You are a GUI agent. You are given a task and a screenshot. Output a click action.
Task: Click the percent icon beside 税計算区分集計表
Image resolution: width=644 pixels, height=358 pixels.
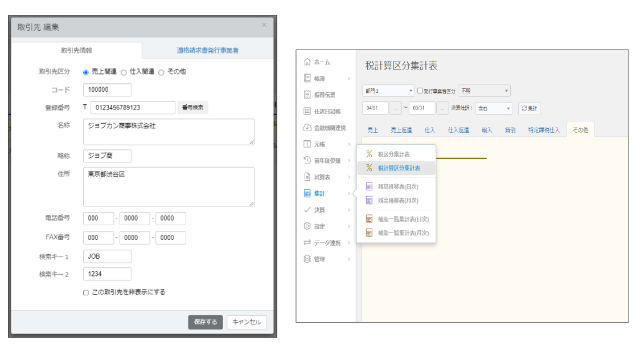369,168
